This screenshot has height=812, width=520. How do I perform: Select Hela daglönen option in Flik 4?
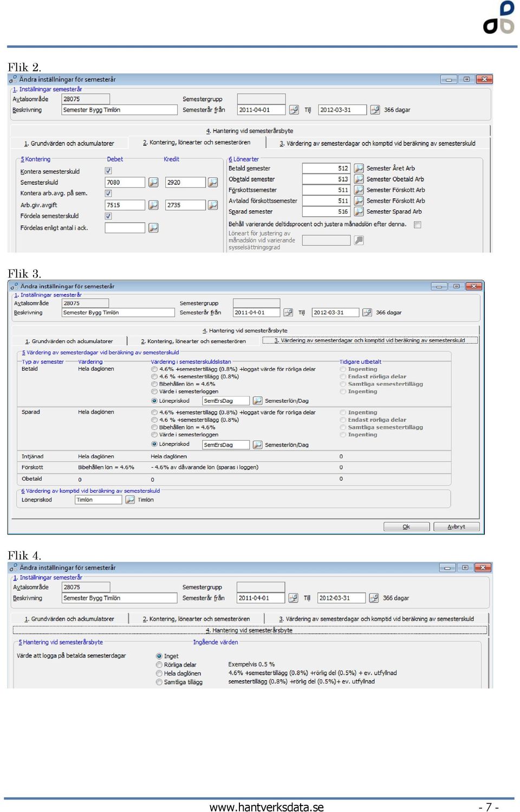pyautogui.click(x=159, y=673)
